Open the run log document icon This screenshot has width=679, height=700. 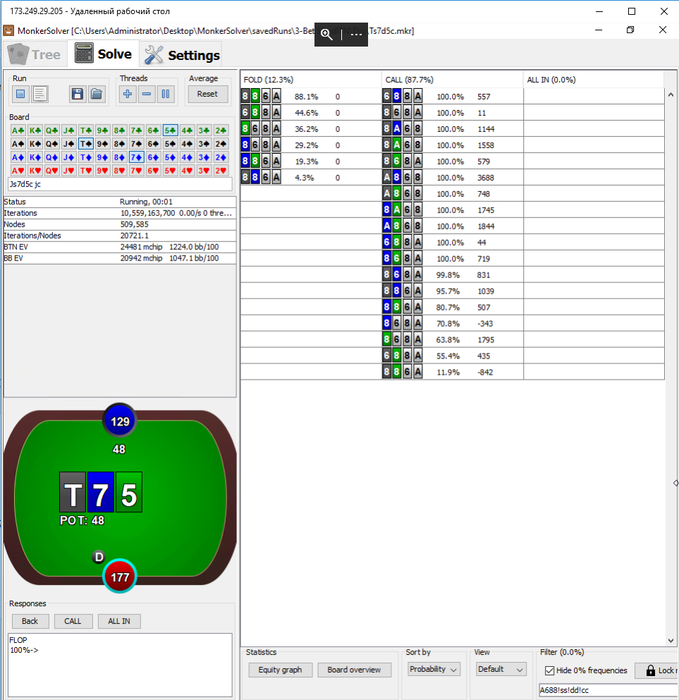pos(40,94)
